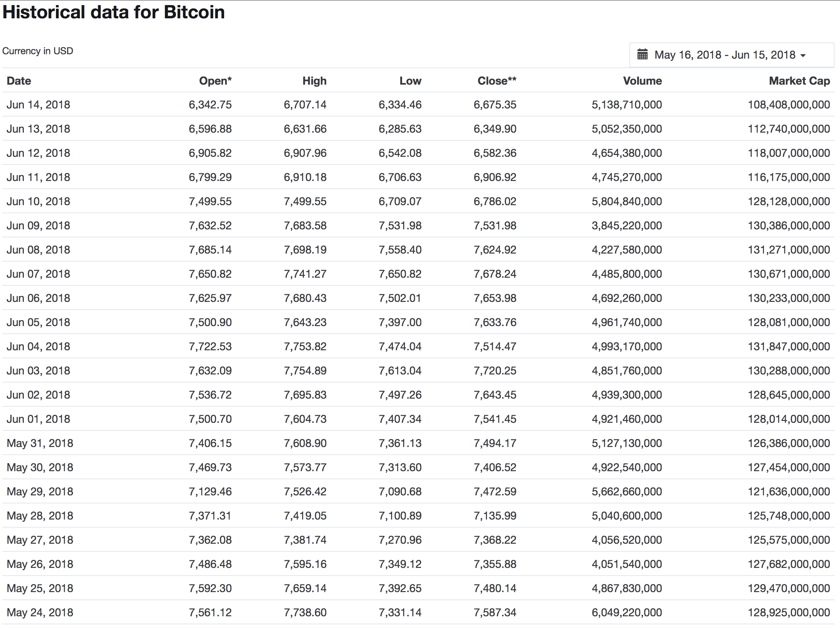Select high value 7,419.05
The image size is (840, 628).
click(x=305, y=516)
